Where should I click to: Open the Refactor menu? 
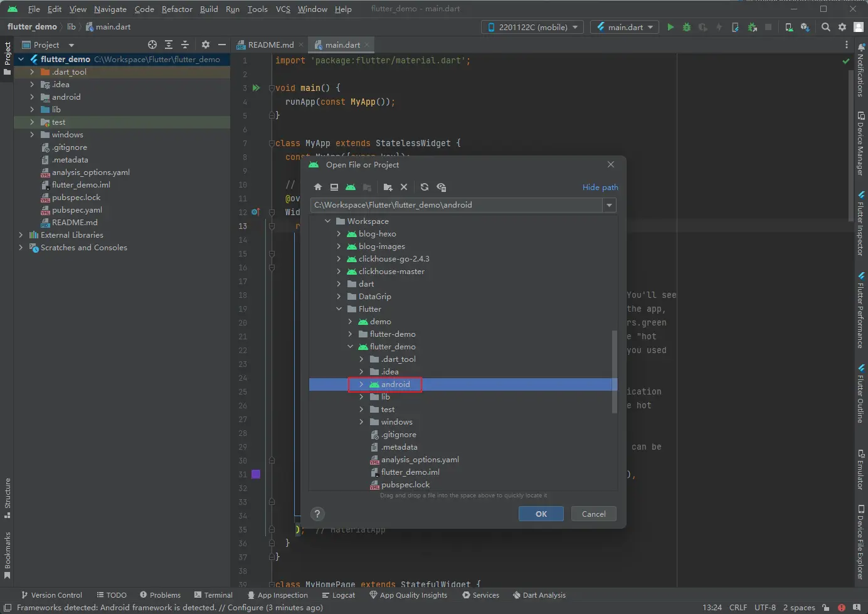[x=177, y=9]
